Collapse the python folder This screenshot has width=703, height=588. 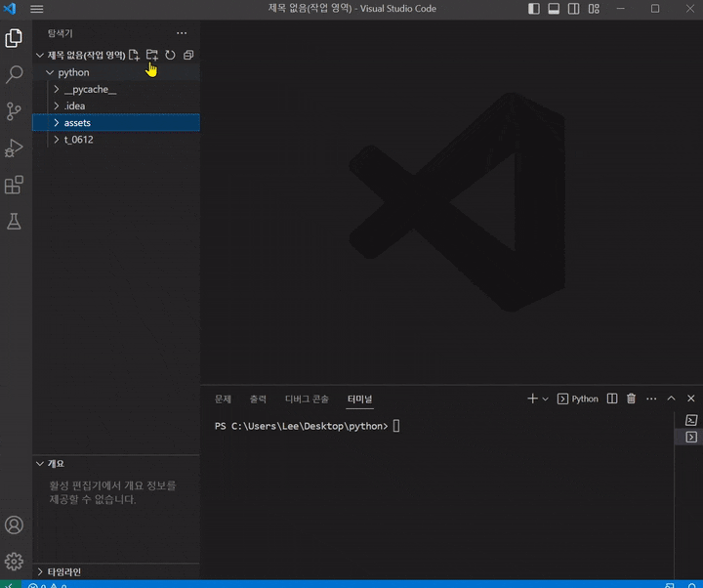50,72
